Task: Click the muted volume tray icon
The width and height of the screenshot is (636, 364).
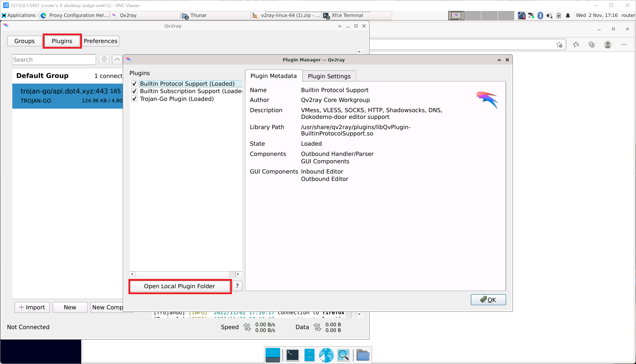Action: click(550, 16)
